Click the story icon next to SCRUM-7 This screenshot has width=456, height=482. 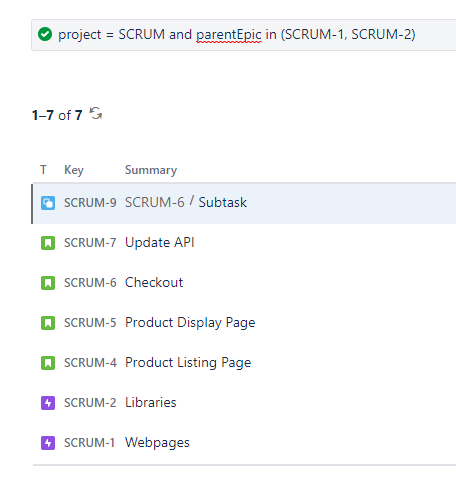point(48,243)
